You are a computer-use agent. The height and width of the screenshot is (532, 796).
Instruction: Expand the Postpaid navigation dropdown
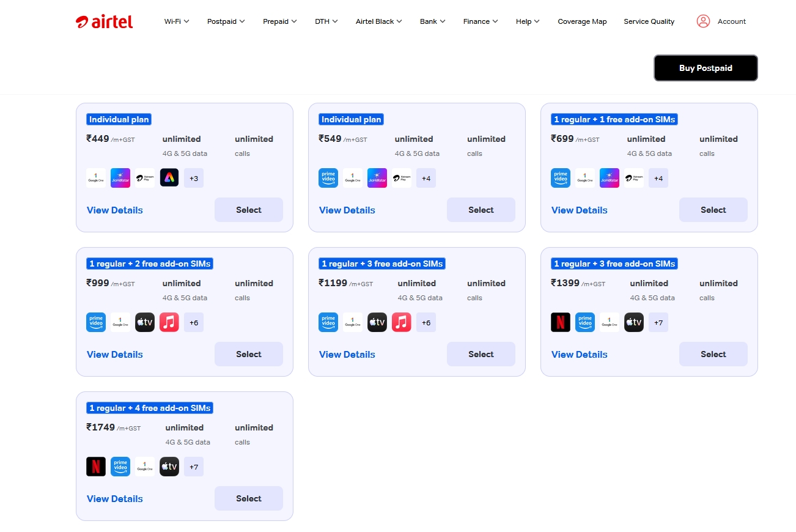[x=226, y=21]
